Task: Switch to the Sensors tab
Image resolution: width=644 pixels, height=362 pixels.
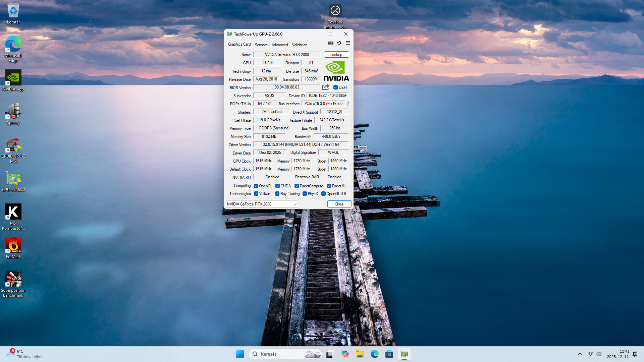Action: point(261,45)
